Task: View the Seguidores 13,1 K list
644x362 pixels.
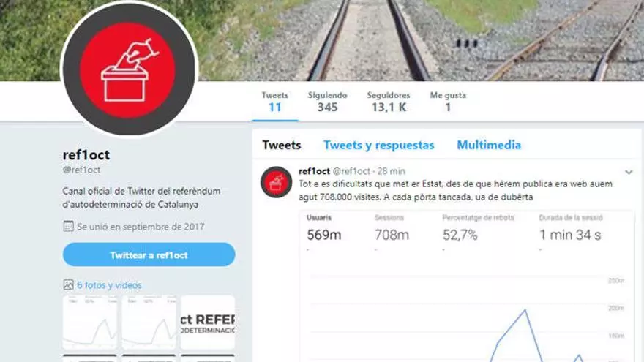Action: [x=389, y=102]
